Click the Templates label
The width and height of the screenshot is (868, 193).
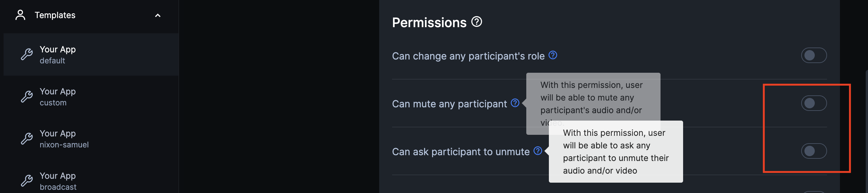56,15
